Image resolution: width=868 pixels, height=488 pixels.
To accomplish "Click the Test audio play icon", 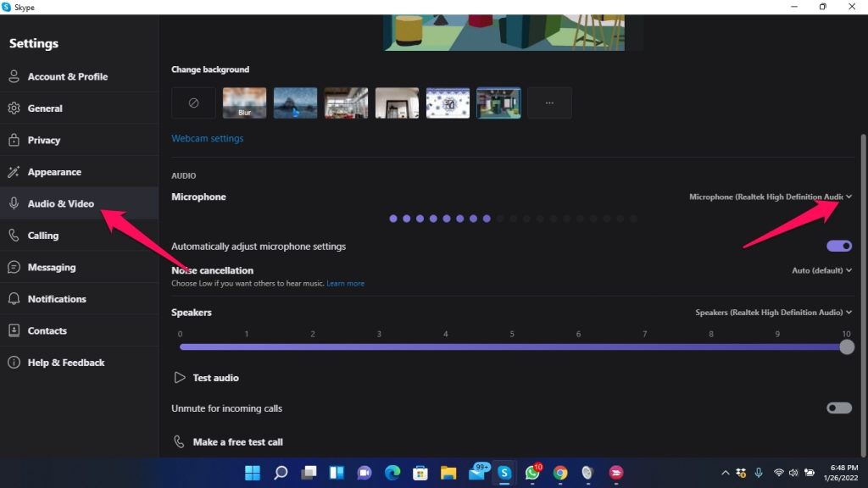I will (179, 378).
